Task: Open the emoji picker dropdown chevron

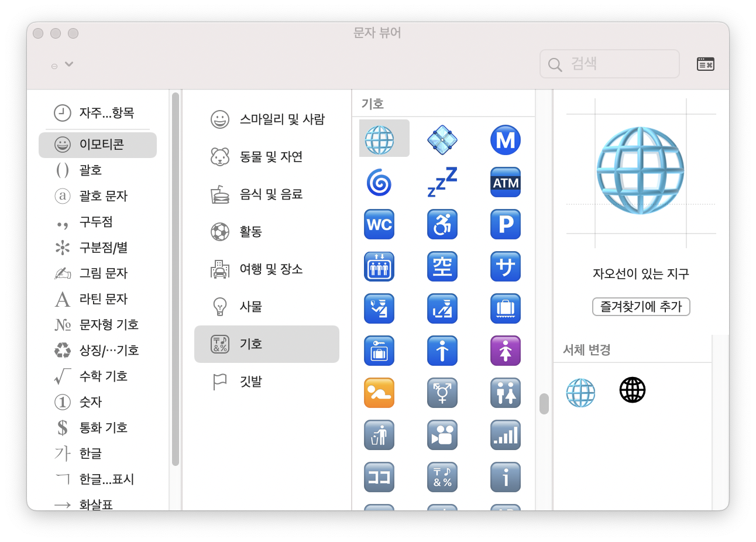Action: pos(69,64)
